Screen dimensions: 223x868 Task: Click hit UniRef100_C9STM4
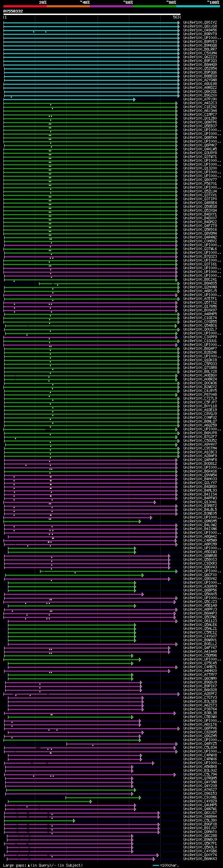[200, 448]
